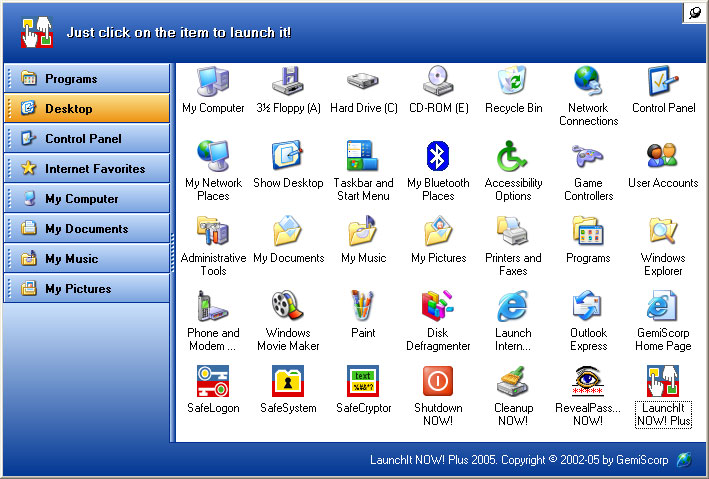Launch the My Bluetooth Places icon

click(438, 156)
